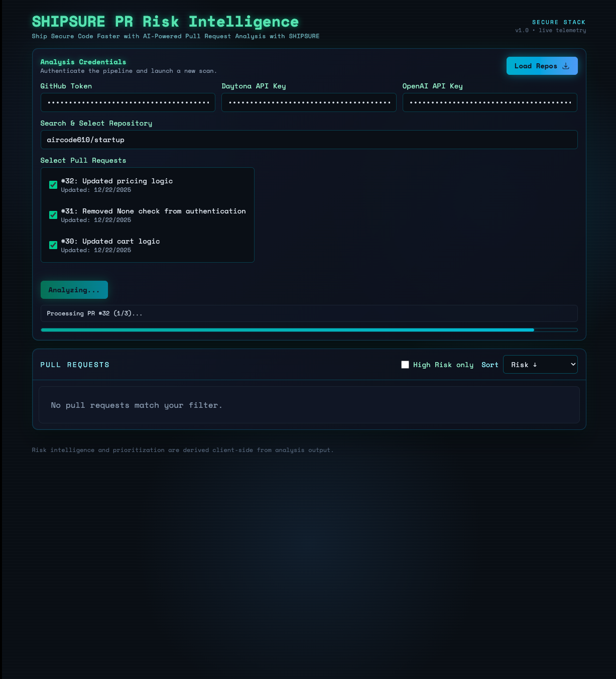This screenshot has height=679, width=616.
Task: Focus the GitHub Token field
Action: [x=128, y=102]
